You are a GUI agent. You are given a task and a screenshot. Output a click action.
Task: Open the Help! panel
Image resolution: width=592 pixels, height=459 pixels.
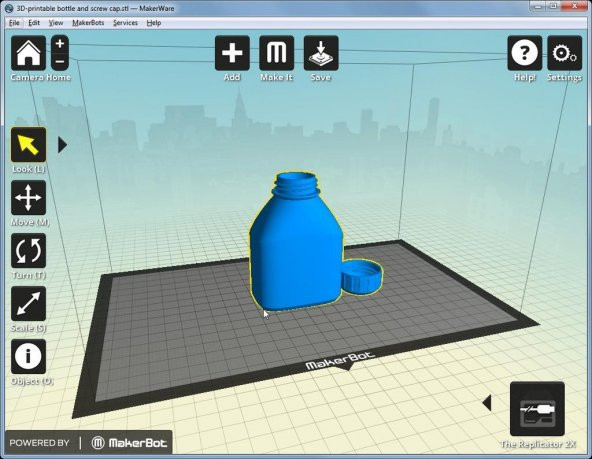click(524, 53)
